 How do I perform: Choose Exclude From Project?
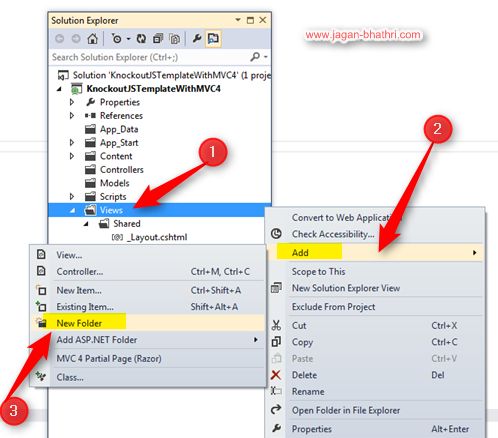[x=375, y=307]
